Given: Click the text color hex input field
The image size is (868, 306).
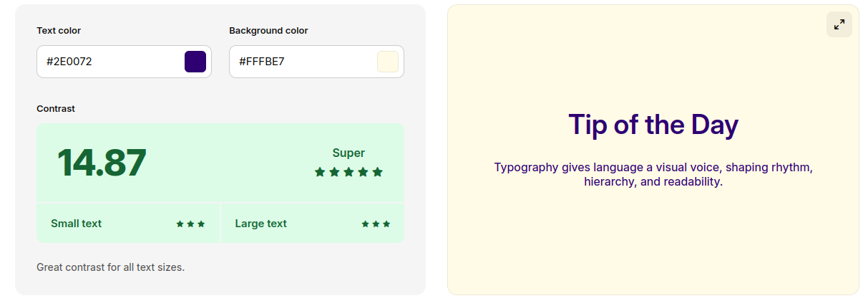Looking at the screenshot, I should pyautogui.click(x=107, y=62).
